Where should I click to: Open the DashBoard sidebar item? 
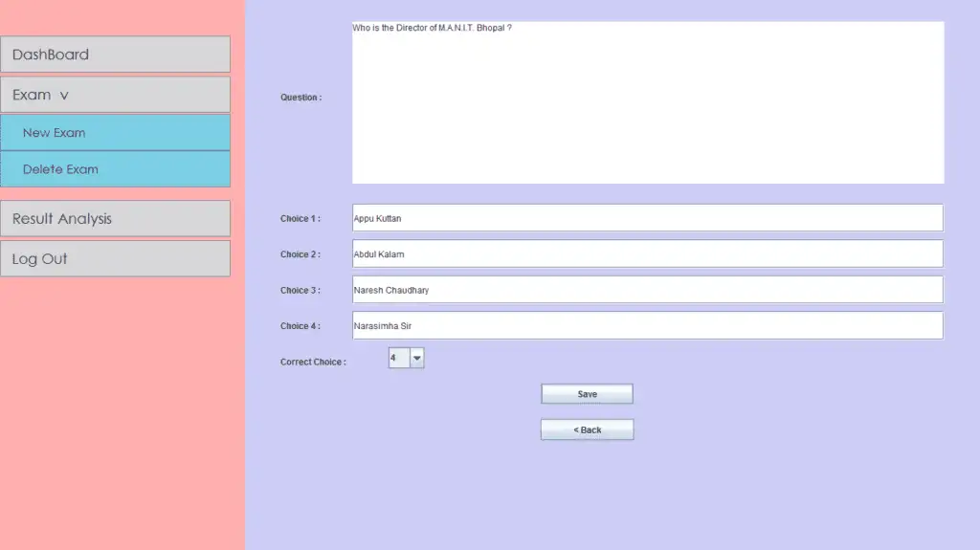115,55
